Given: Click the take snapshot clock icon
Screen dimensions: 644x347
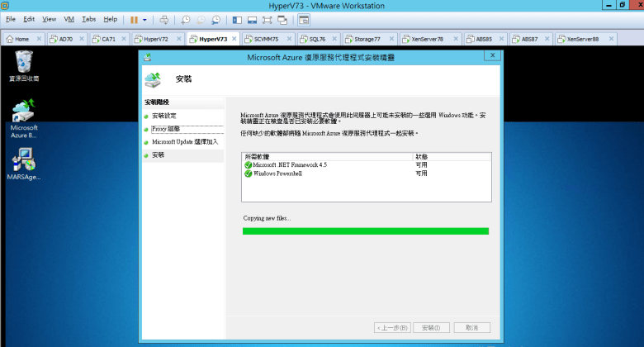Looking at the screenshot, I should coord(186,19).
